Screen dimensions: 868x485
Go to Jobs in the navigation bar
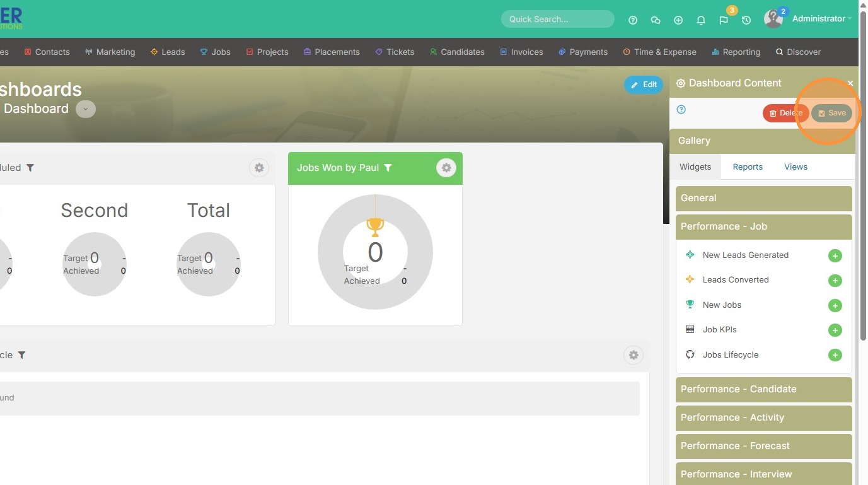pyautogui.click(x=216, y=52)
